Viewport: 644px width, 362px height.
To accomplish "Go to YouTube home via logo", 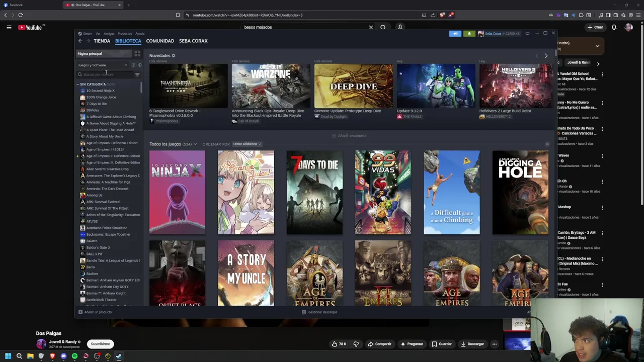I will [30, 28].
